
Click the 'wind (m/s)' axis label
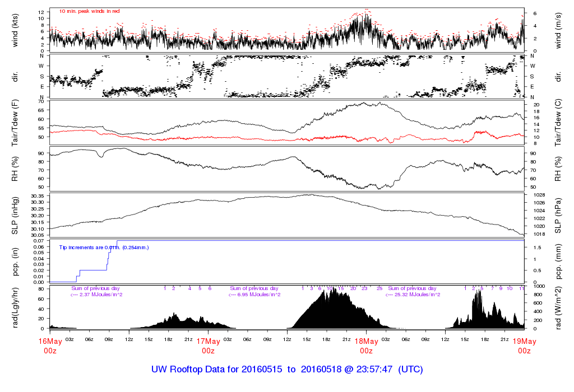[x=558, y=30]
